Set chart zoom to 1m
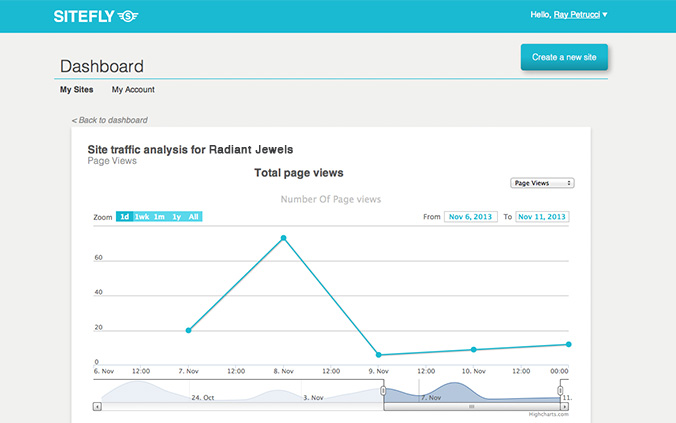 [x=159, y=216]
